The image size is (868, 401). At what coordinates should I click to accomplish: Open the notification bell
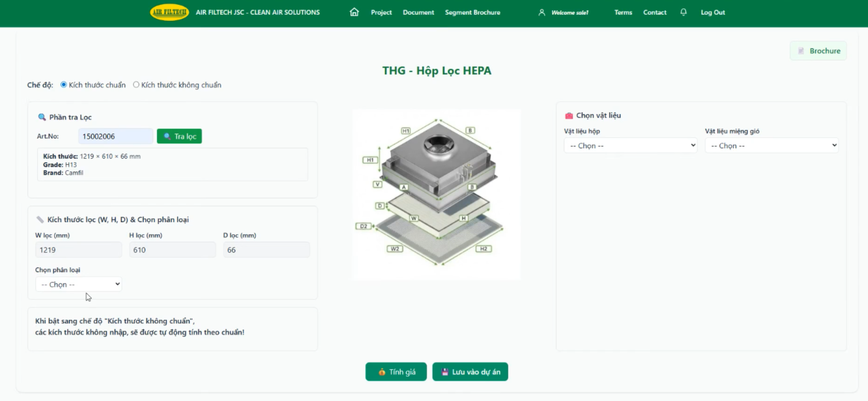coord(683,12)
